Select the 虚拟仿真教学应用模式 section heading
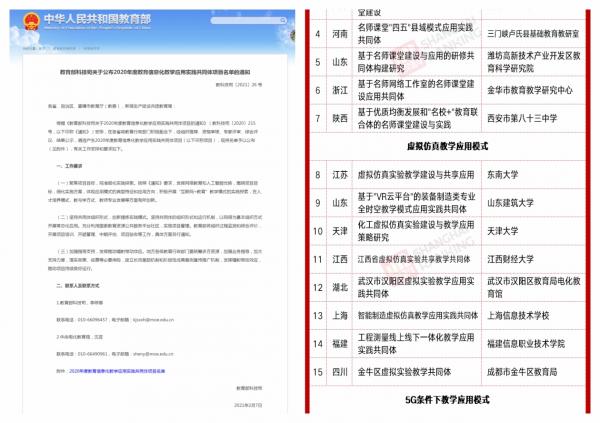Viewport: 600px width, 423px height. pyautogui.click(x=447, y=146)
